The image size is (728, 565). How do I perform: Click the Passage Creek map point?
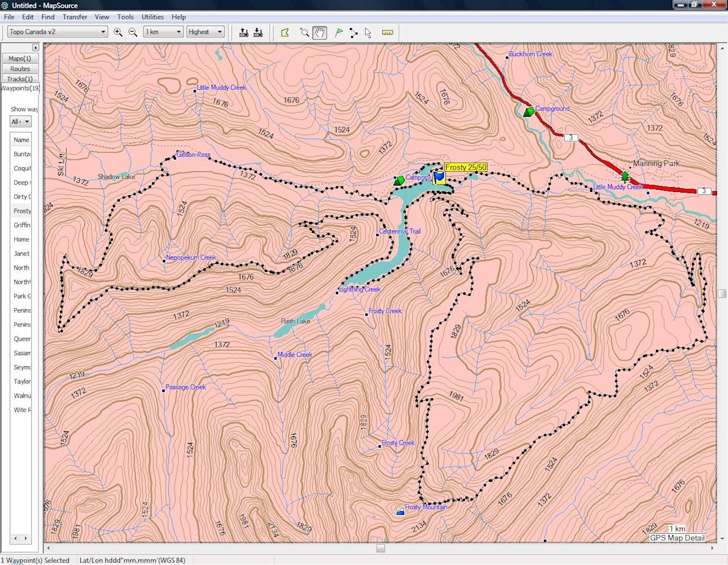163,391
